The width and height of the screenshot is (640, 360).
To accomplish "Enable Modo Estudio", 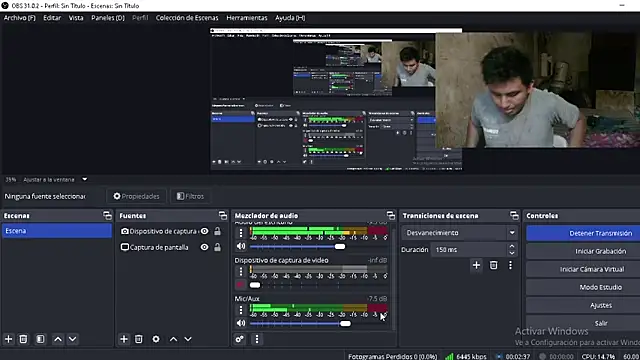I will pyautogui.click(x=583, y=287).
